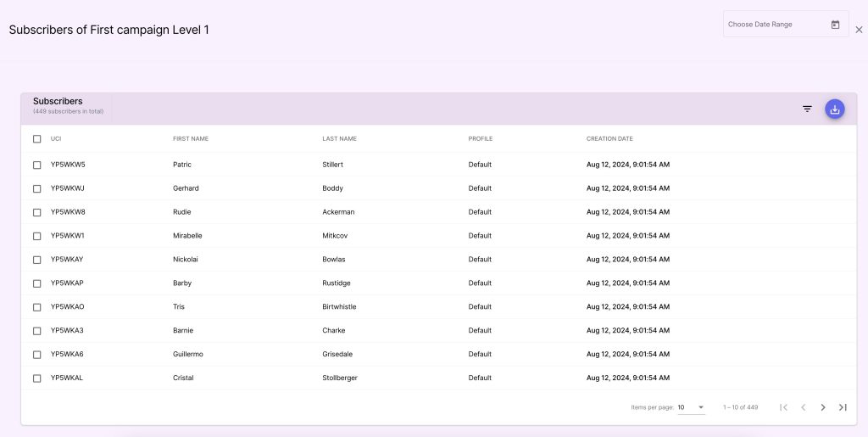The image size is (868, 437).
Task: Download the subscribers list
Action: [835, 109]
